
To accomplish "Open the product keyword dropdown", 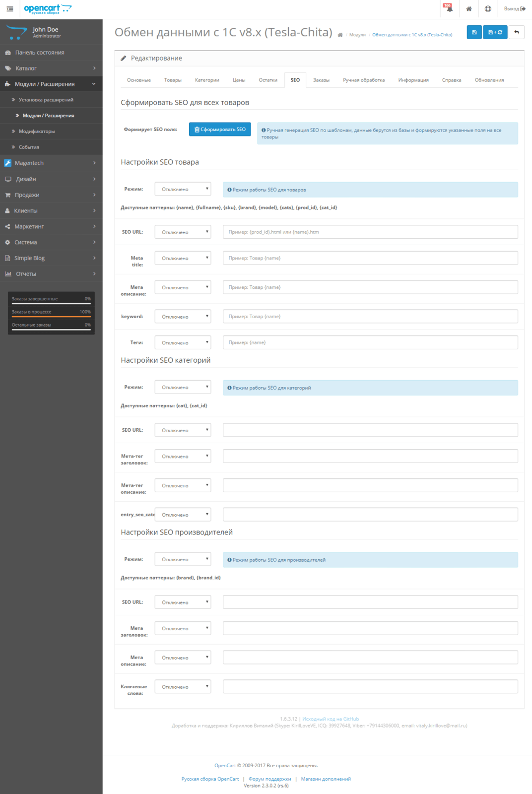I will (183, 317).
